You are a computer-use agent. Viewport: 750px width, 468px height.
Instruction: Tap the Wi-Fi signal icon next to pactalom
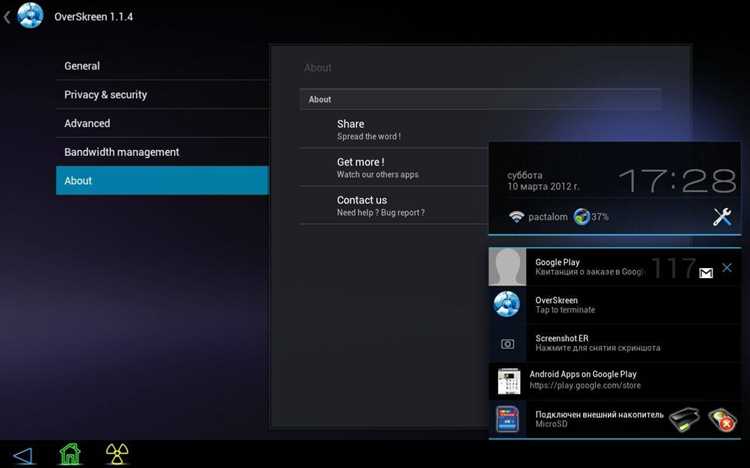click(516, 217)
